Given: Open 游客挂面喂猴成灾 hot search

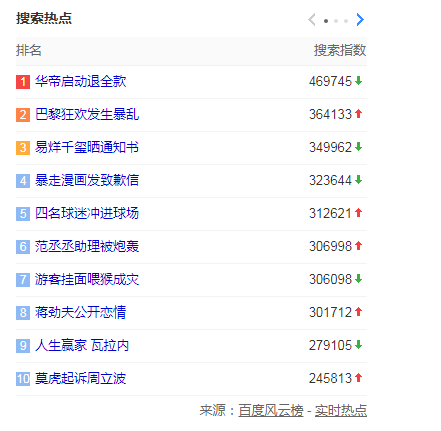Looking at the screenshot, I should [87, 279].
